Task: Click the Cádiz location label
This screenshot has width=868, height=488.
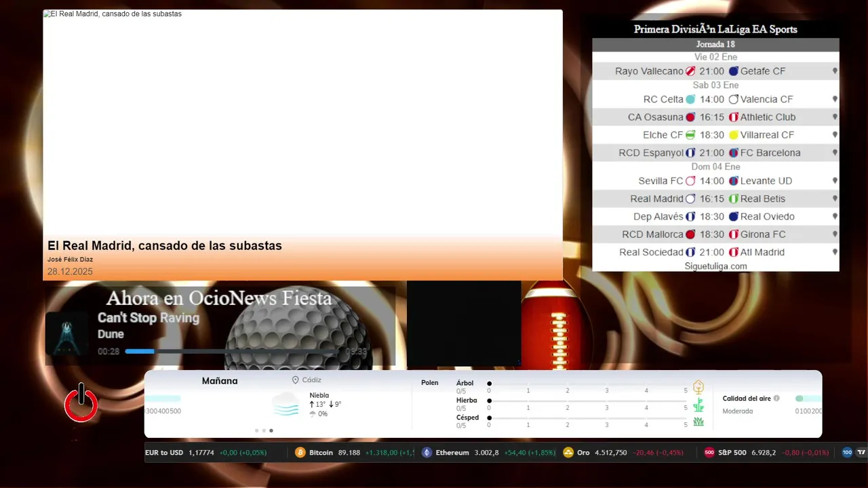Action: coord(312,380)
